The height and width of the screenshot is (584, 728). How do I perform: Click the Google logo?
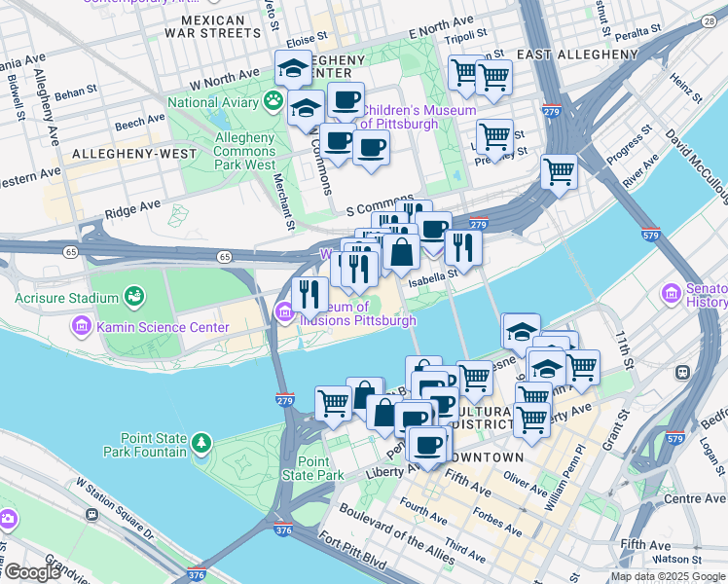coord(32,573)
